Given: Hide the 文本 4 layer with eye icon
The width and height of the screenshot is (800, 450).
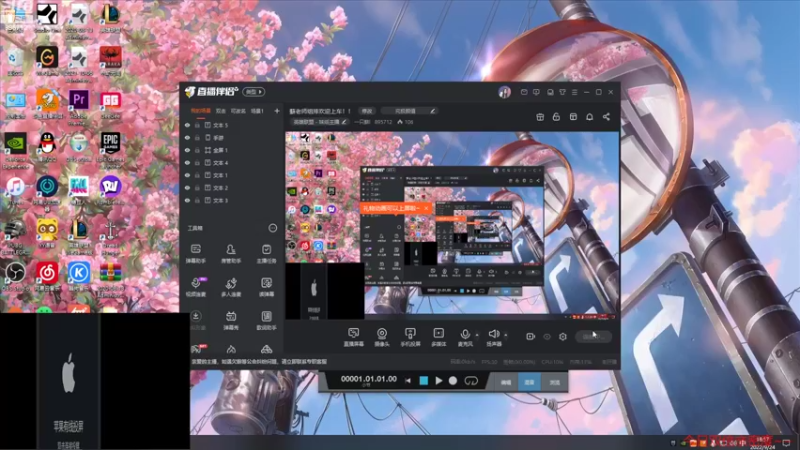Looking at the screenshot, I should coord(187,163).
